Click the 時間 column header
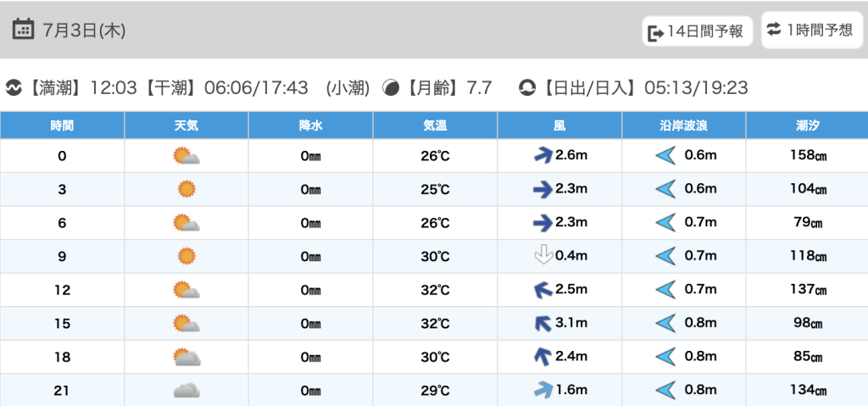 coord(62,125)
